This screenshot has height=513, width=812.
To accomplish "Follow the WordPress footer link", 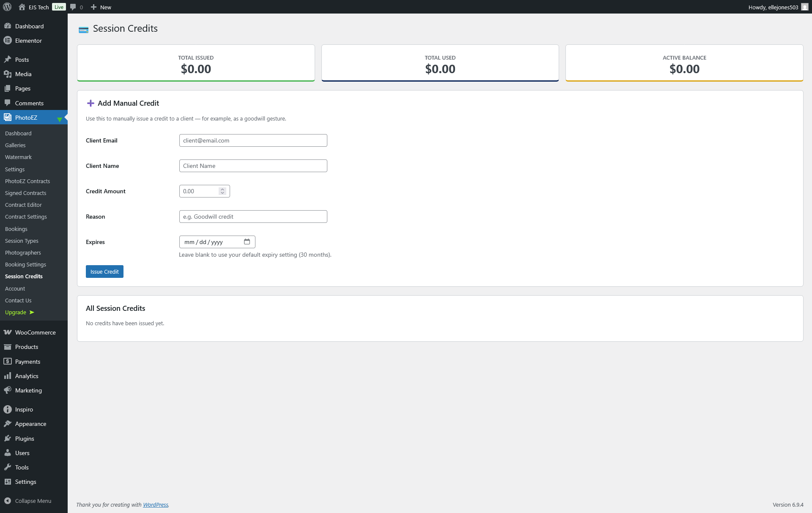I will (155, 505).
